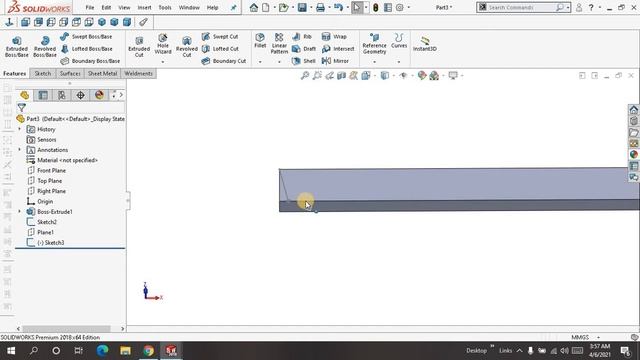Select the Boundary Cut feature
This screenshot has width=640, height=360.
pos(224,61)
